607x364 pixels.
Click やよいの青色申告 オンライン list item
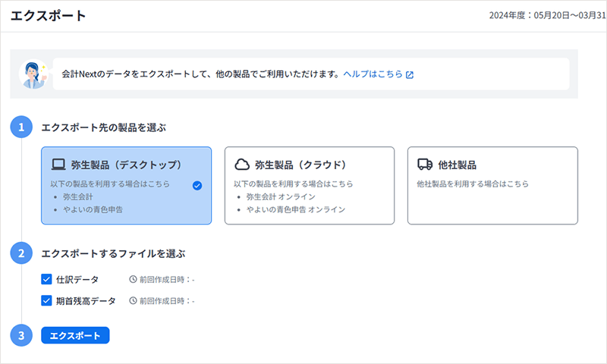(296, 209)
